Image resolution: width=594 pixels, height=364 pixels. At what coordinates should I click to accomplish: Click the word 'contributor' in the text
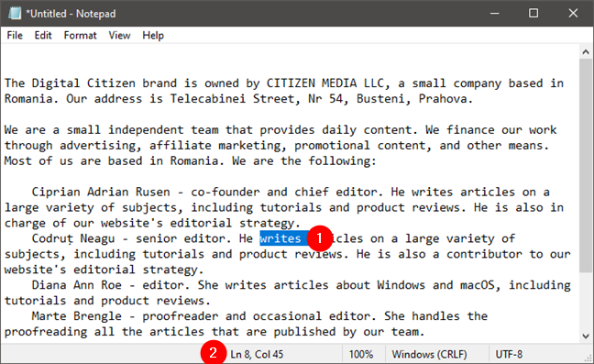[484, 254]
